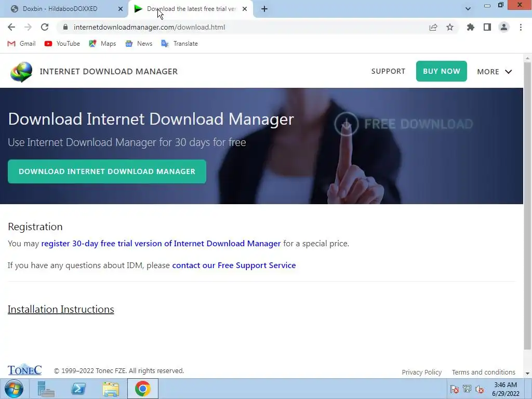Click the FREE DOWNLOAD banner graphic

tap(403, 124)
